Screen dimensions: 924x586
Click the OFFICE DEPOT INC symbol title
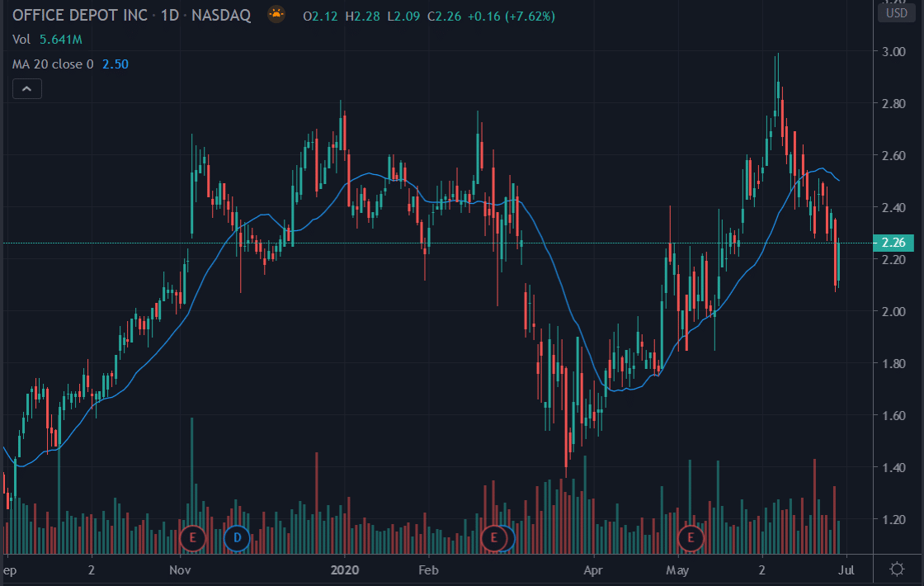(x=81, y=16)
